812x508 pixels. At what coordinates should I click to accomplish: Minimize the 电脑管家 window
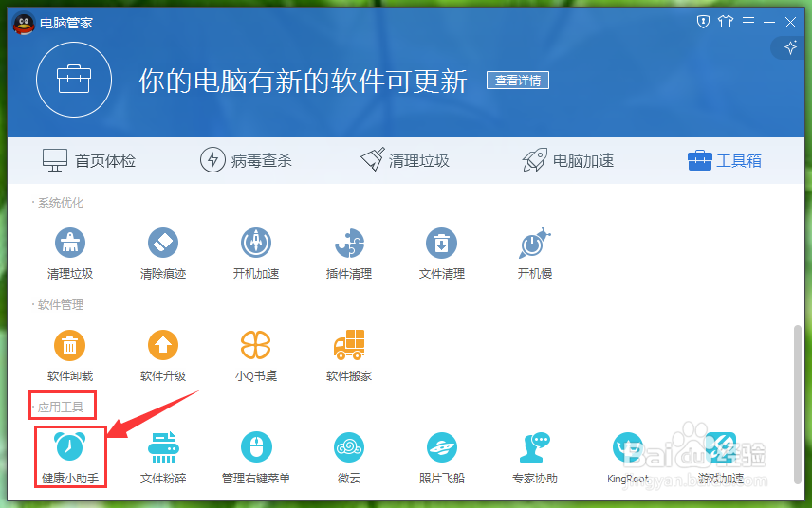click(x=769, y=22)
